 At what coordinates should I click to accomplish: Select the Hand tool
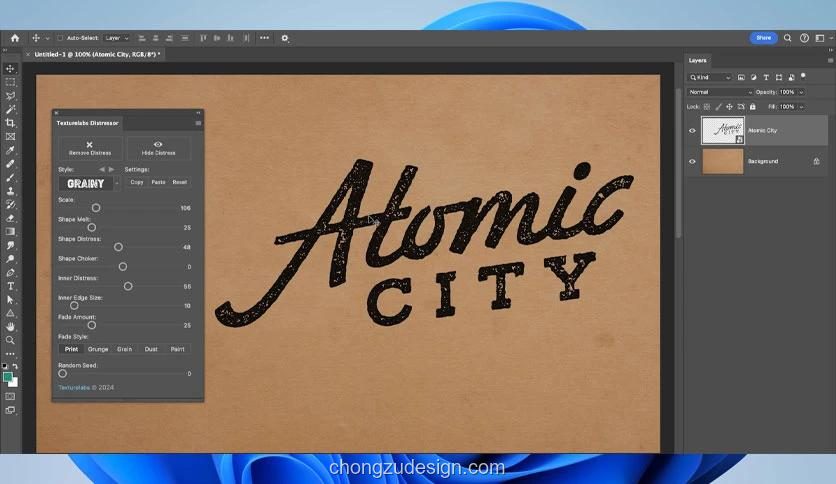point(10,327)
